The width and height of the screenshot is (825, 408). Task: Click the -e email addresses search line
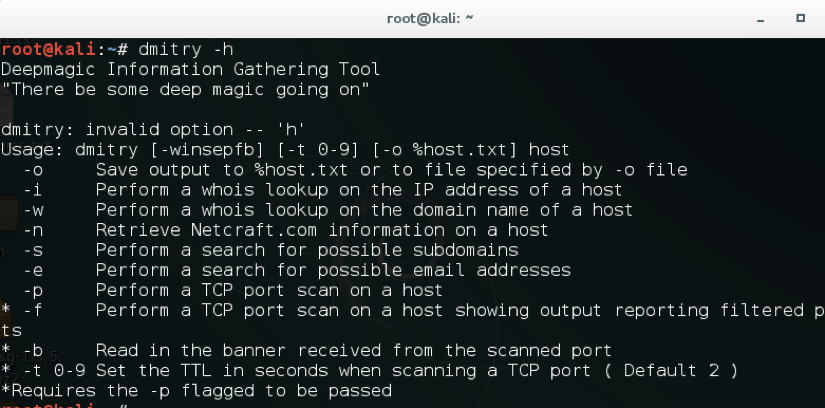297,270
